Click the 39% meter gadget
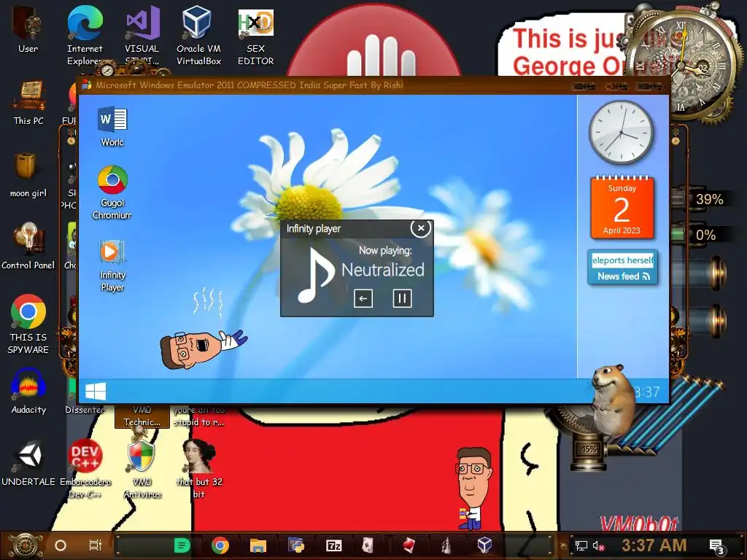This screenshot has width=747, height=560. [x=700, y=200]
